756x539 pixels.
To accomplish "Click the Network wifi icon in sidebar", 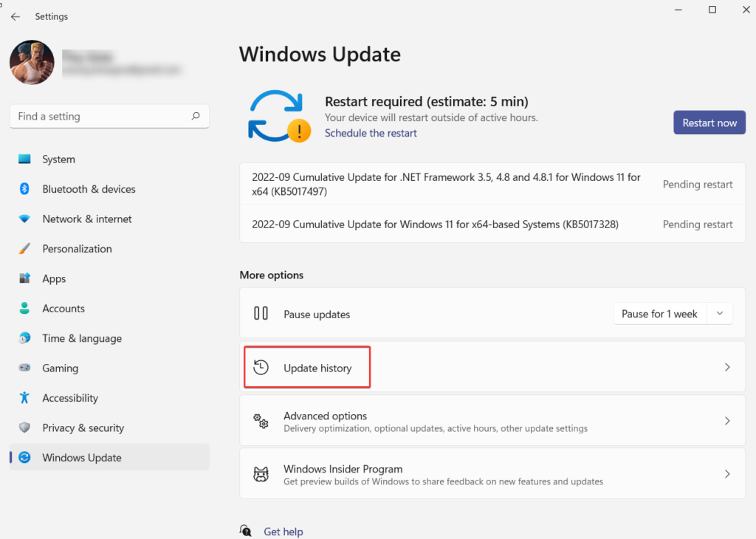I will click(x=24, y=219).
